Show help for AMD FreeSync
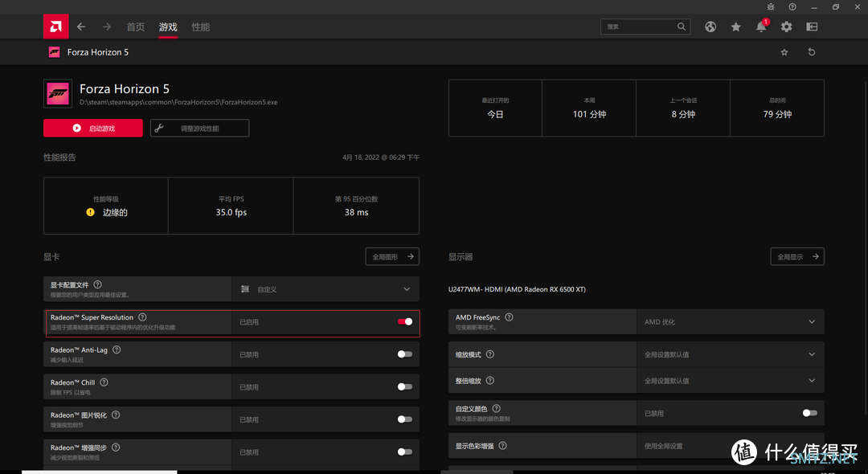 (x=509, y=317)
